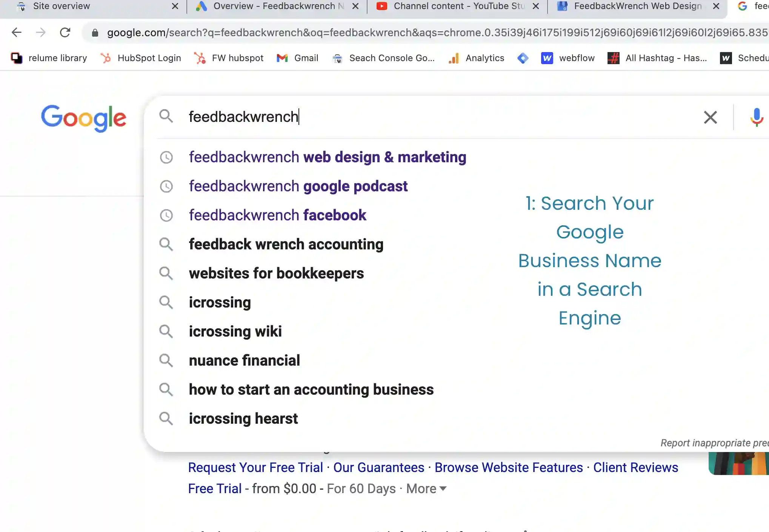
Task: Open the Gmail bookmark
Action: pos(298,58)
